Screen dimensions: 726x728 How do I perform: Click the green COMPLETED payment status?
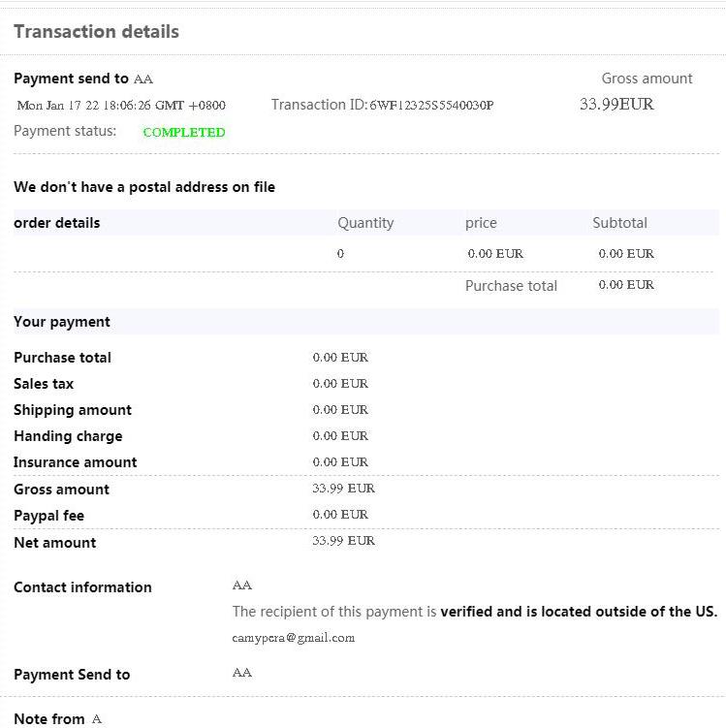coord(183,133)
